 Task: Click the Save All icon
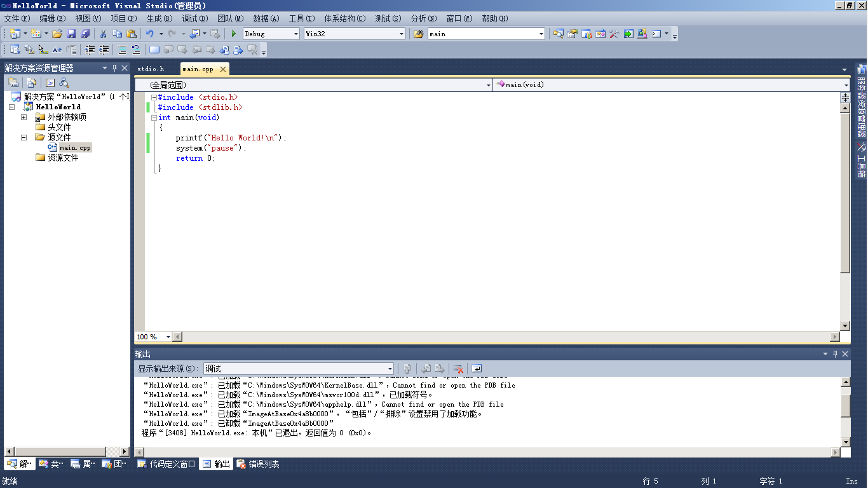pos(85,34)
